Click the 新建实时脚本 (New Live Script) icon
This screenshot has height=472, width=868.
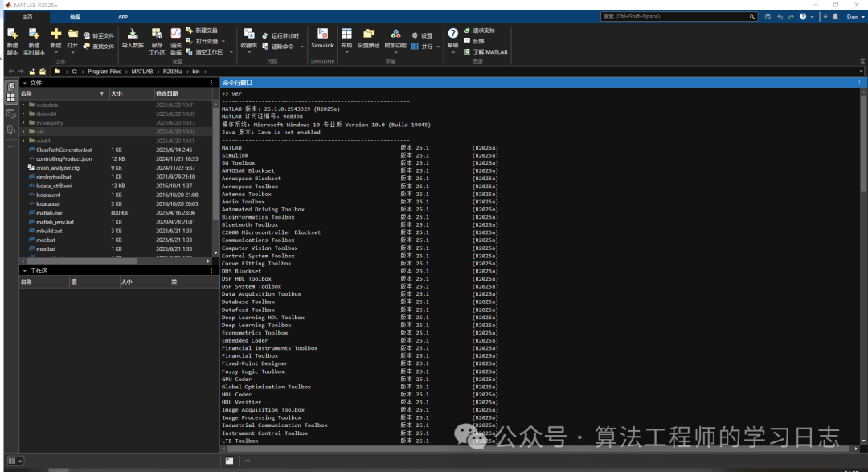(34, 35)
